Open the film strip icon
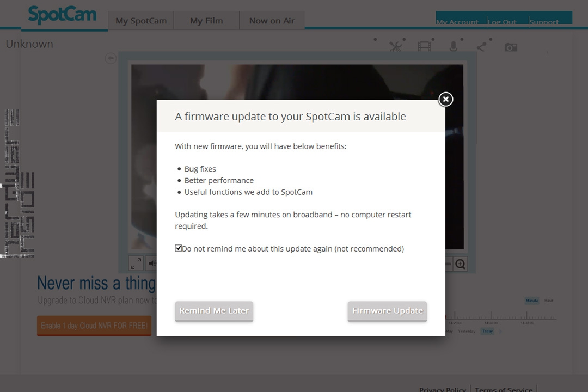 pyautogui.click(x=424, y=47)
